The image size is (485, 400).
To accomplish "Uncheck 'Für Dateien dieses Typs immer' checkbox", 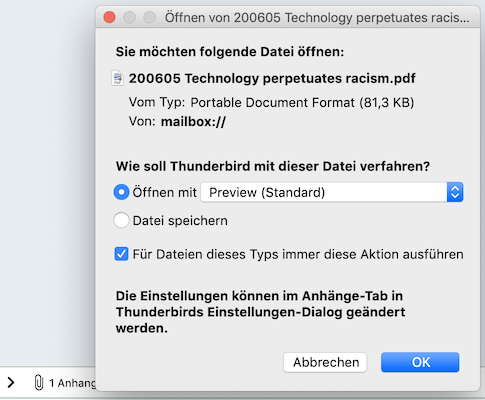I will pos(121,254).
